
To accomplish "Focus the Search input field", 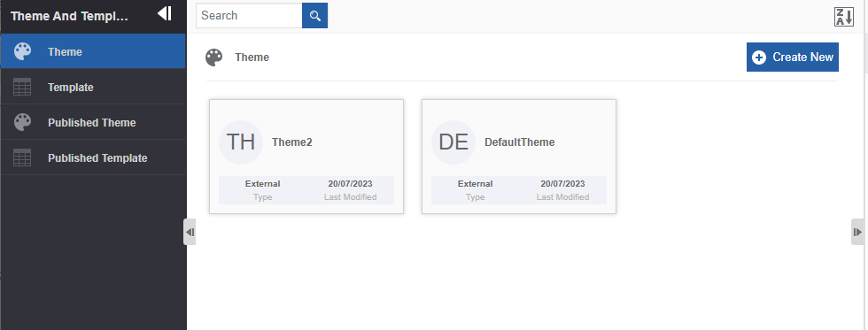I will pos(249,15).
